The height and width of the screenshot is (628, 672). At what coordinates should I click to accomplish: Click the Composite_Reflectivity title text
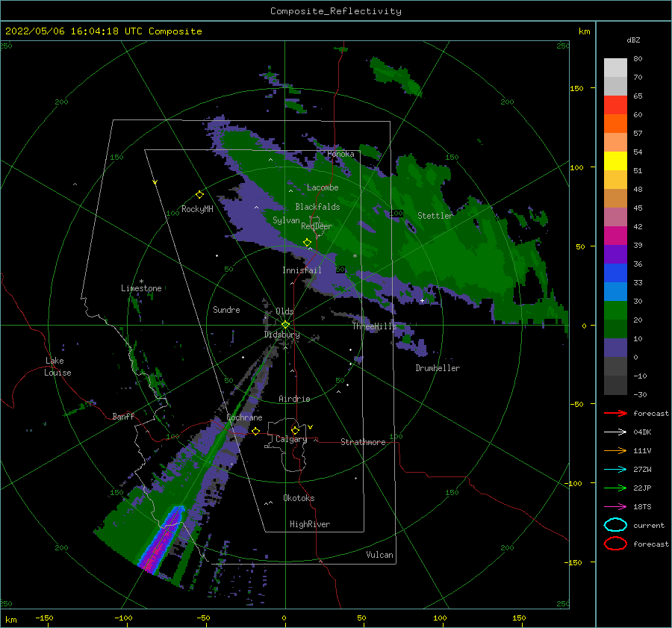pos(335,11)
